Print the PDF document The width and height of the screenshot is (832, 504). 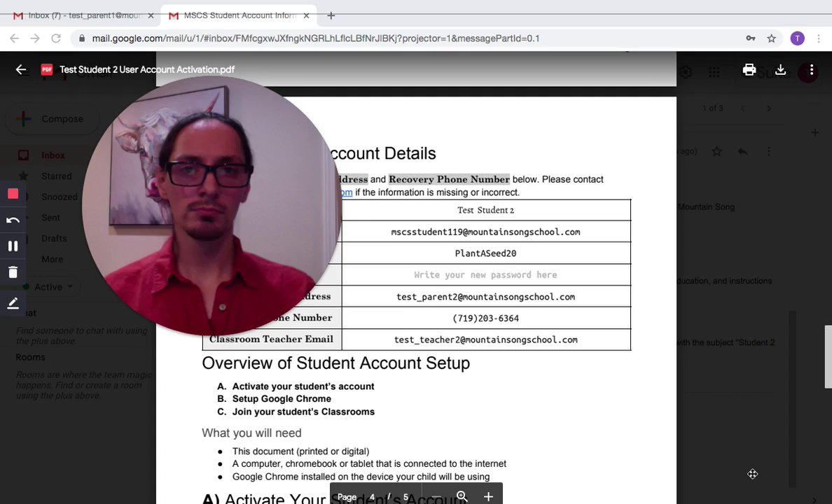[x=749, y=69]
